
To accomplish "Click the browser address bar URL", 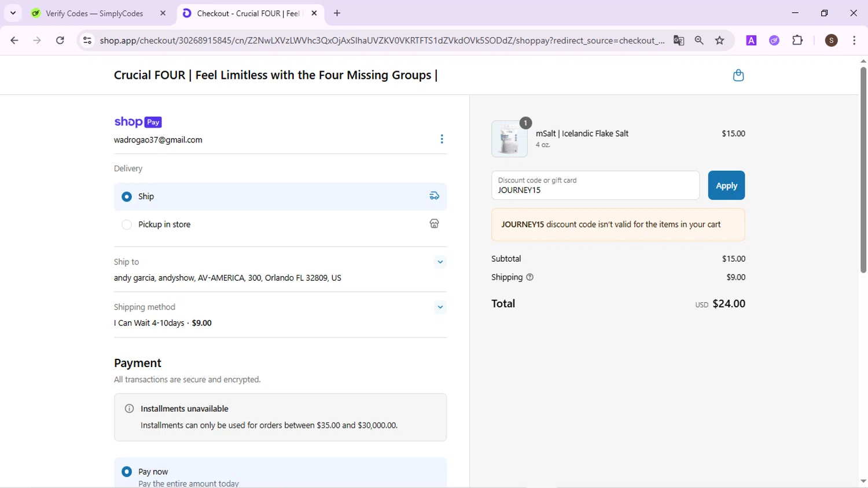I will (382, 41).
